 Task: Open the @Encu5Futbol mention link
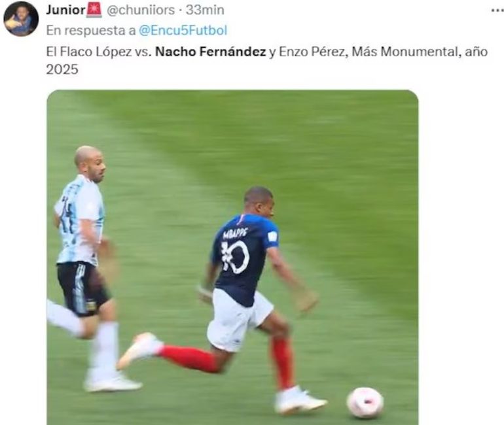pyautogui.click(x=183, y=31)
